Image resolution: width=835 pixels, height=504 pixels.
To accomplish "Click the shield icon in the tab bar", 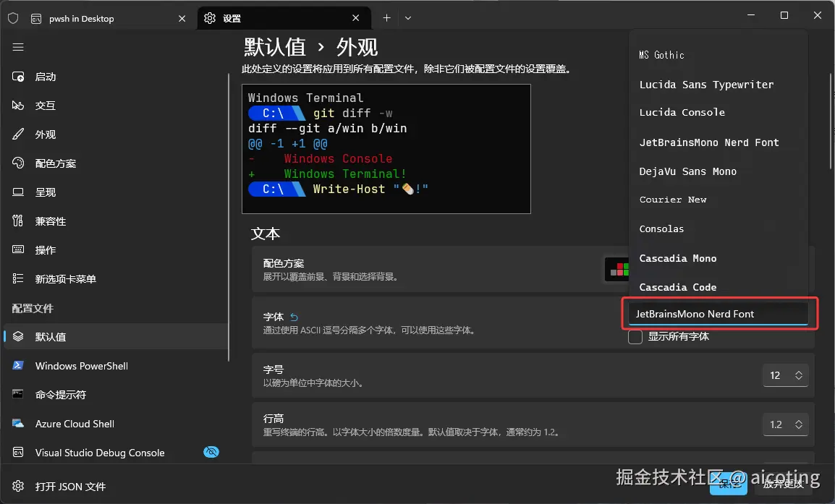I will click(x=13, y=19).
